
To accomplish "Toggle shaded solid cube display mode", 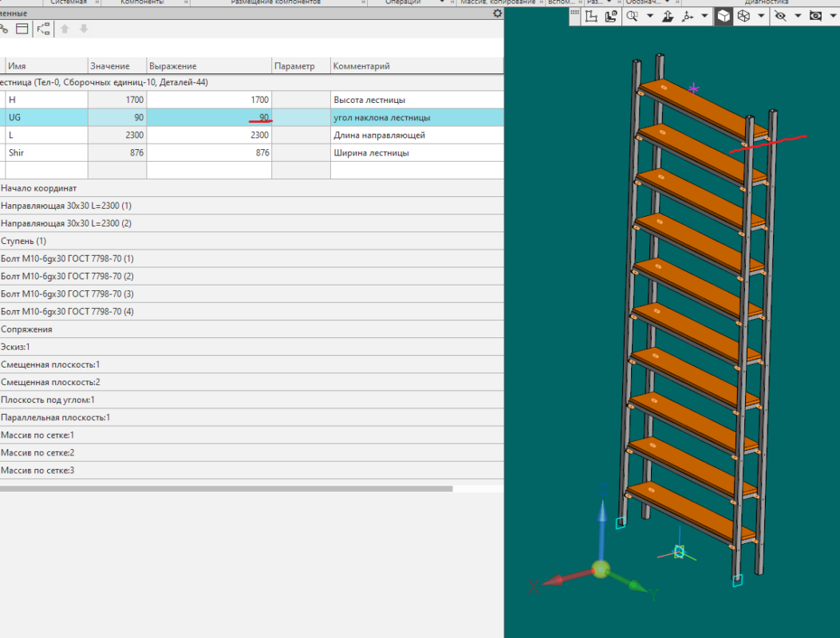I will [x=724, y=17].
